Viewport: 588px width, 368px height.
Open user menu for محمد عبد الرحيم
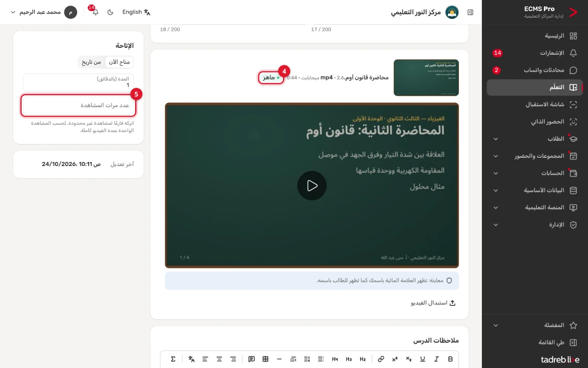click(44, 12)
